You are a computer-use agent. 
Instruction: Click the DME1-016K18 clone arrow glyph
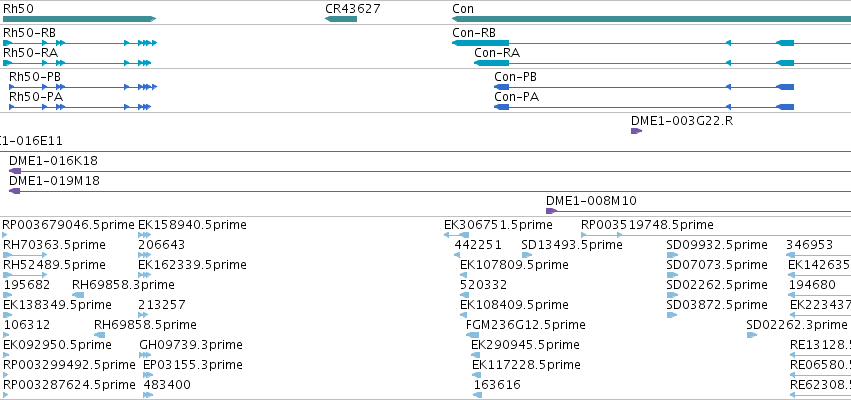click(x=15, y=171)
